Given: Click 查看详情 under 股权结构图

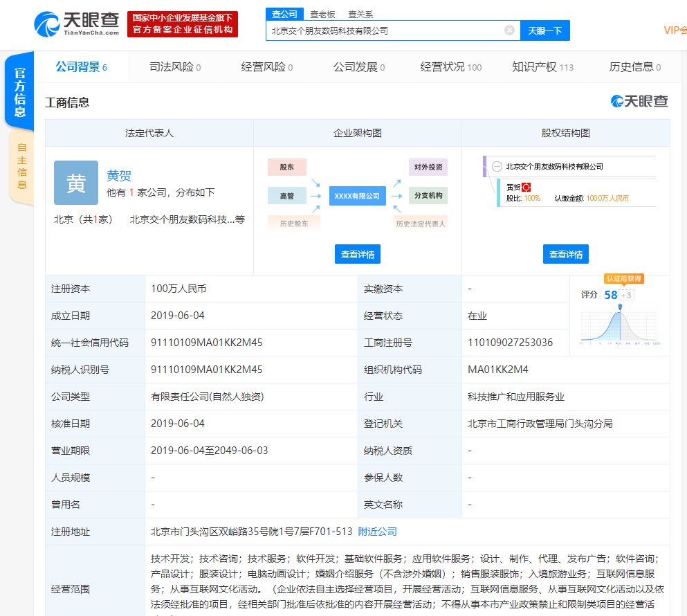Looking at the screenshot, I should pyautogui.click(x=565, y=254).
